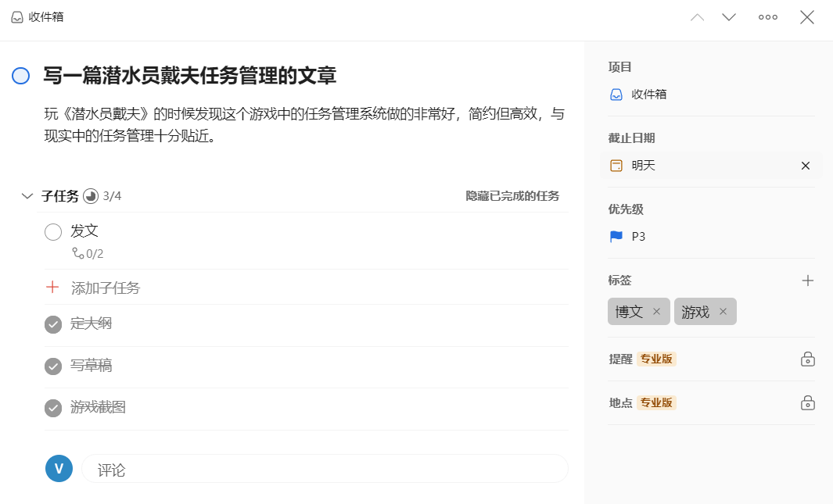Go to next task with down arrow
The width and height of the screenshot is (833, 504).
(x=729, y=17)
